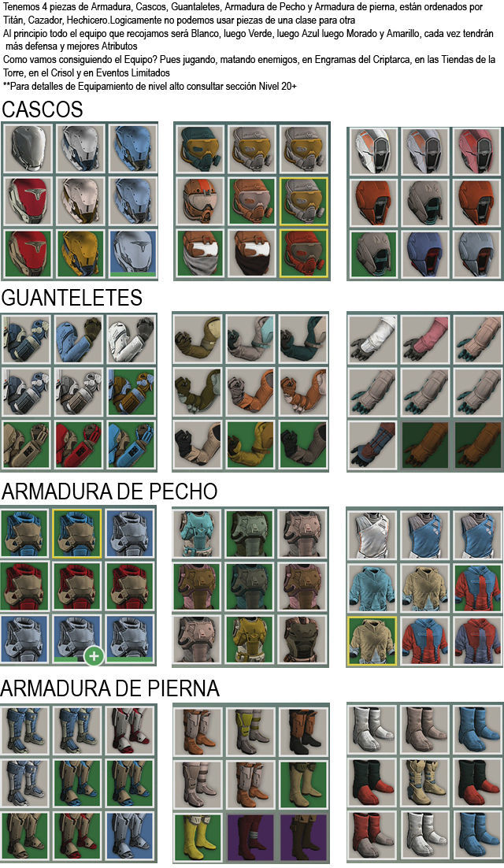Select the yellow-bordered titan chest armor
Screen dimensions: 504x868
pos(77,533)
